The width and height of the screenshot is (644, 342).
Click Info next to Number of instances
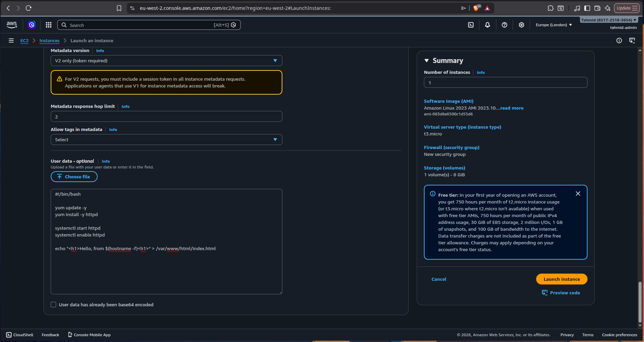click(481, 72)
